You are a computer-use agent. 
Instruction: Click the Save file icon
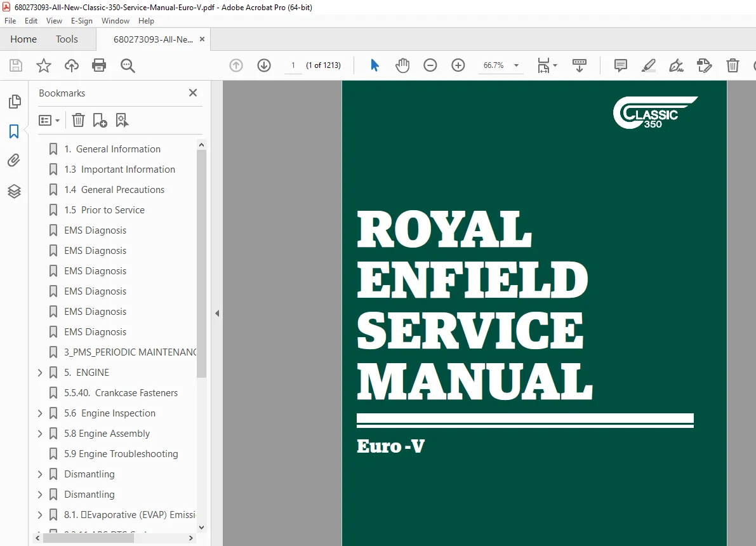coord(16,65)
